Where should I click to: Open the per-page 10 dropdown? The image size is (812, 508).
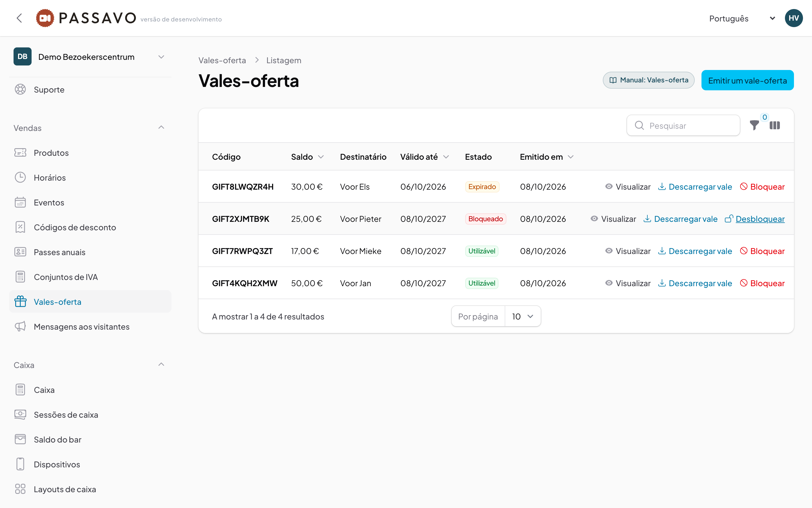(x=522, y=316)
